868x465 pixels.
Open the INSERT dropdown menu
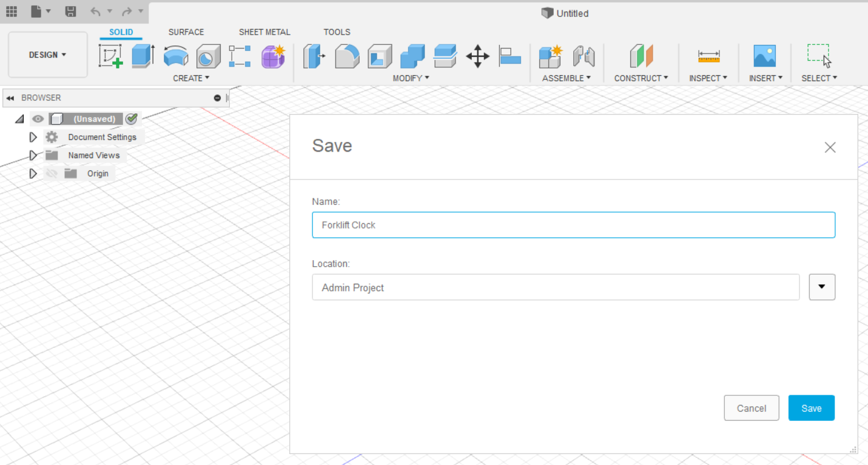click(765, 78)
